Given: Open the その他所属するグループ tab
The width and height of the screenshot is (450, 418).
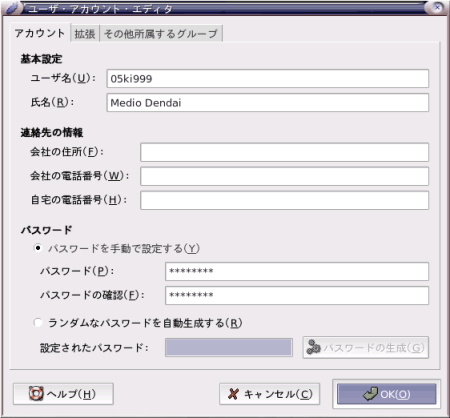Looking at the screenshot, I should [x=161, y=34].
